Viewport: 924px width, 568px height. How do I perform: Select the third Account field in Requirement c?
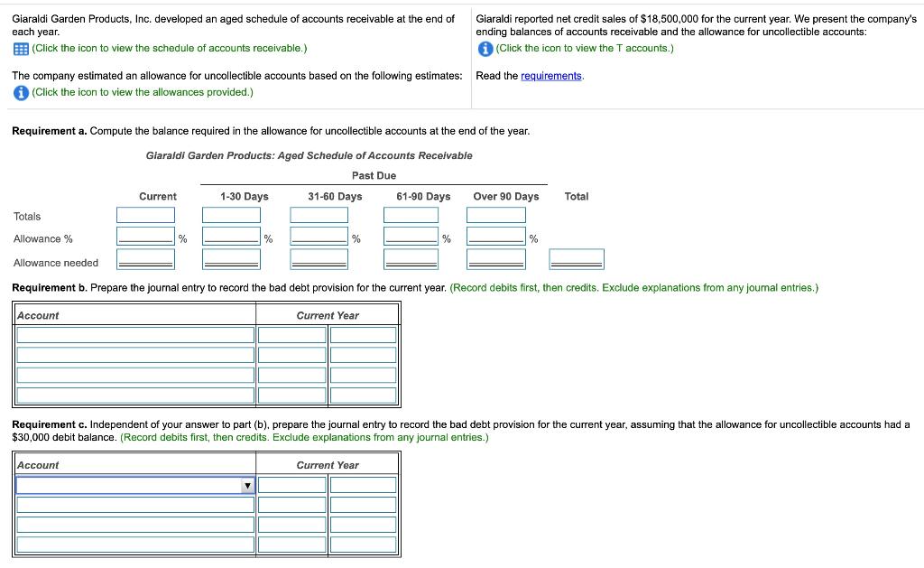135,525
